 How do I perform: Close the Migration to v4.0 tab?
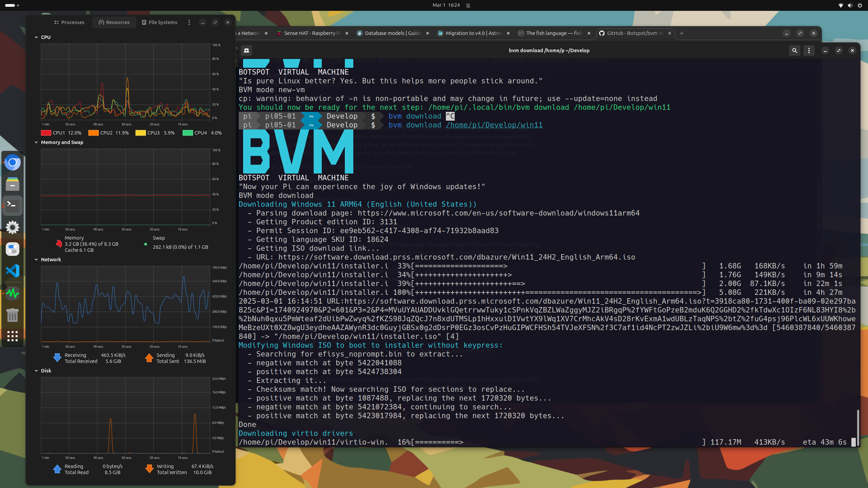coord(508,33)
